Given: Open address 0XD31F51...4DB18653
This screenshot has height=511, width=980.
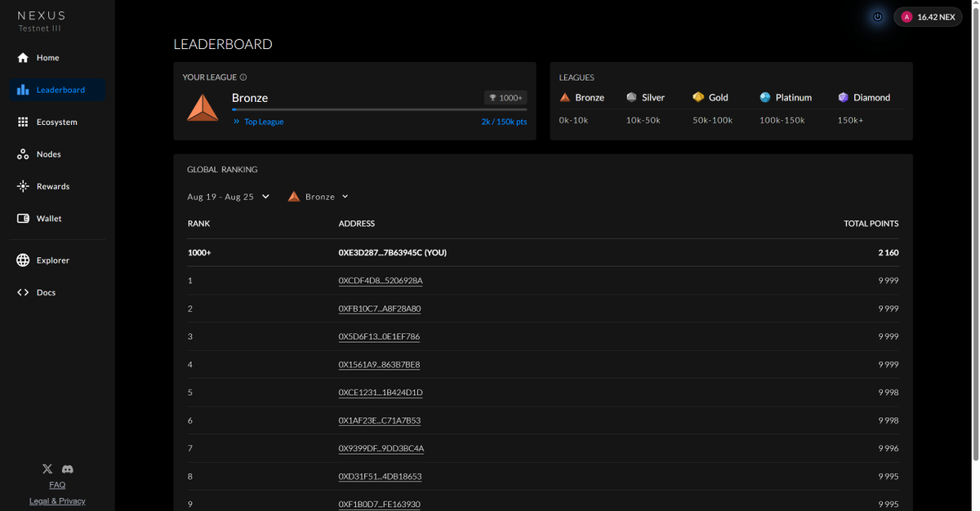Looking at the screenshot, I should pos(380,476).
